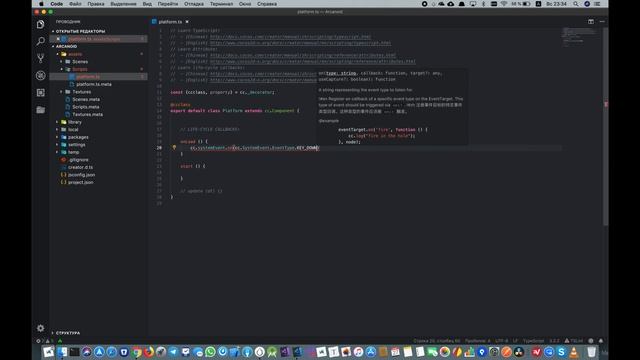Open Finder from the Dock
Image resolution: width=640 pixels, height=360 pixels.
[x=62, y=352]
